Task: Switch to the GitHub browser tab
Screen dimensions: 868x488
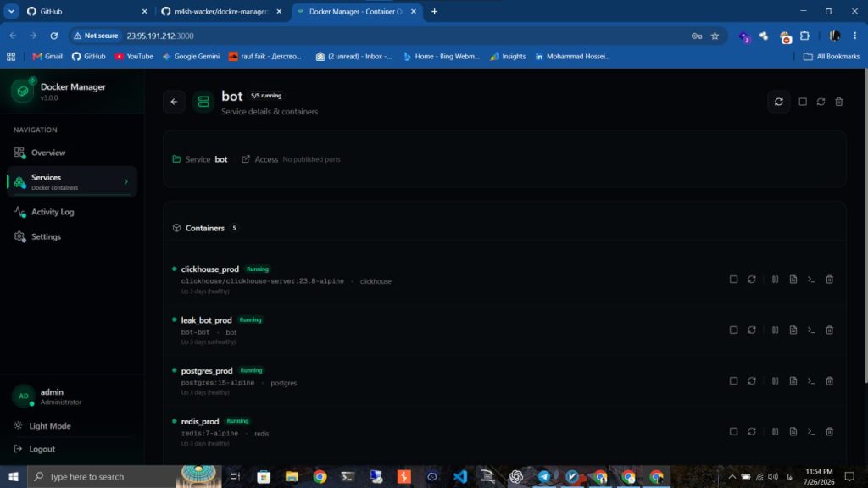Action: pyautogui.click(x=87, y=12)
